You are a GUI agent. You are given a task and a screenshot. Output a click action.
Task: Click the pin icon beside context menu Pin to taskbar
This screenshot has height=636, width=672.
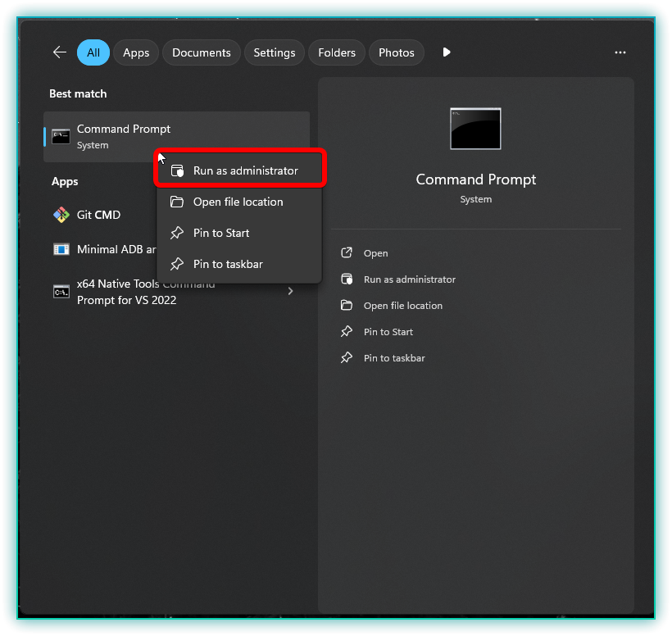(177, 264)
